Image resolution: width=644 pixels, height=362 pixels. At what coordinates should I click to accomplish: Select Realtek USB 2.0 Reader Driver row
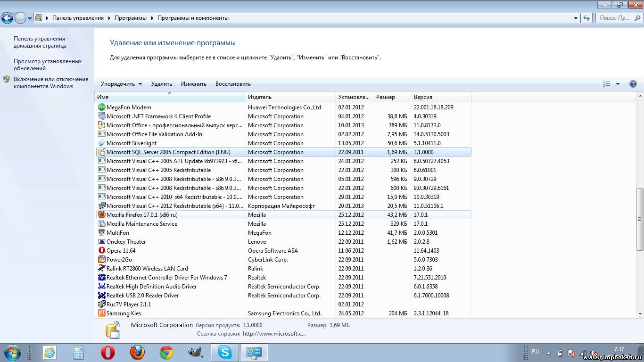(x=283, y=296)
